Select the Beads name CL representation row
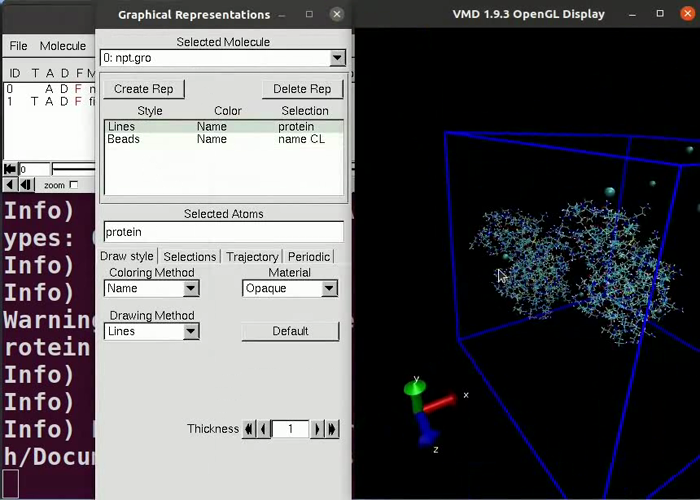 click(223, 139)
